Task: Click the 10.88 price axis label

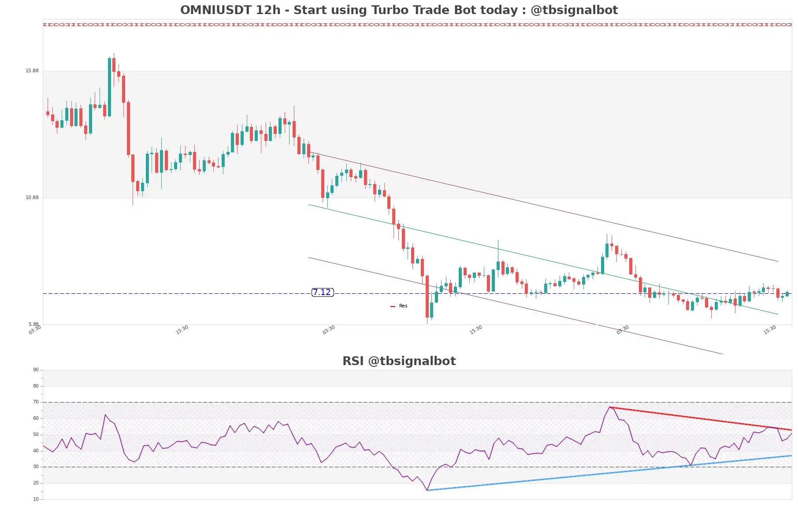Action: click(32, 198)
